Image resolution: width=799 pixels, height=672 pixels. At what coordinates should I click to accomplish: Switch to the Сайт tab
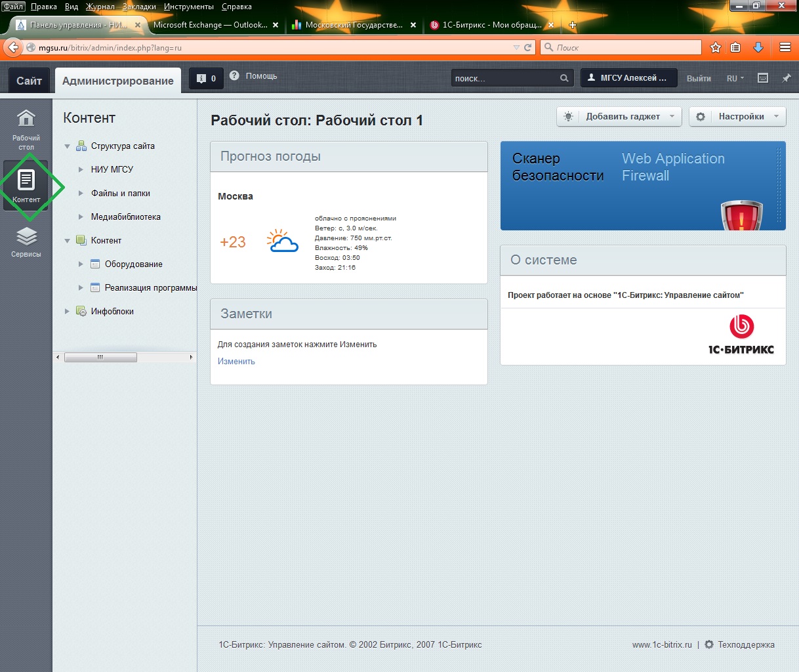point(29,81)
